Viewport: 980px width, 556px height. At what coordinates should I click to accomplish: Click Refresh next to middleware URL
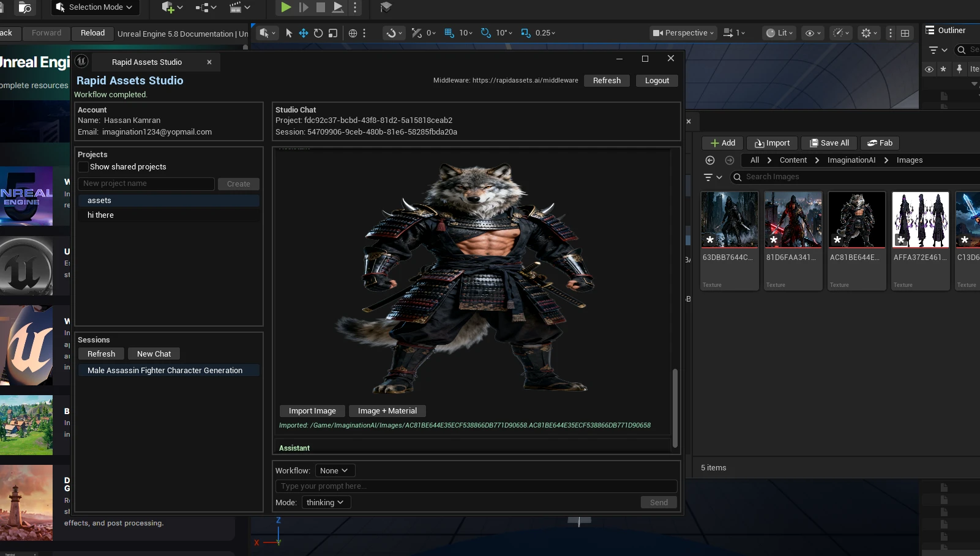(607, 81)
